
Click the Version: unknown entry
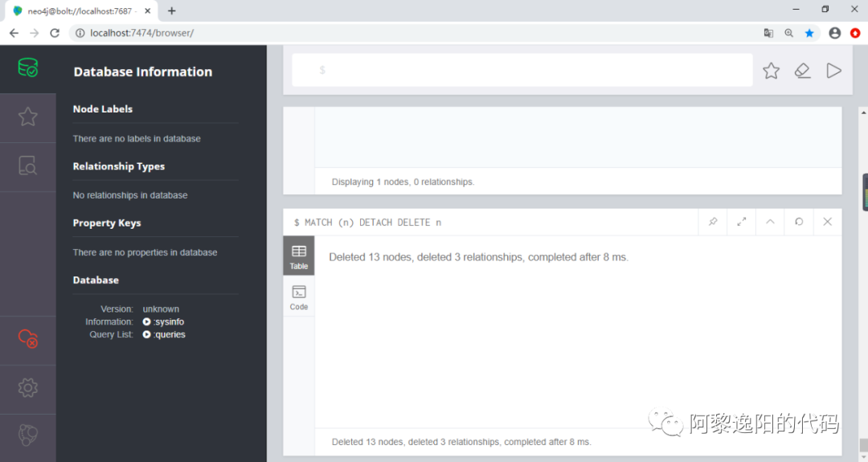click(140, 309)
